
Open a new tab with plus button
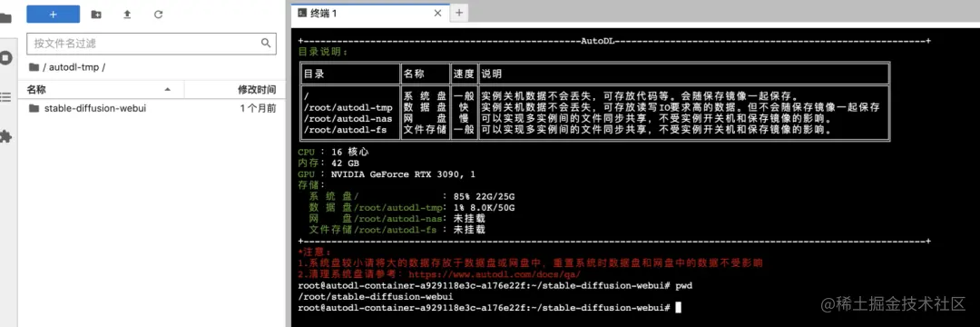[459, 13]
